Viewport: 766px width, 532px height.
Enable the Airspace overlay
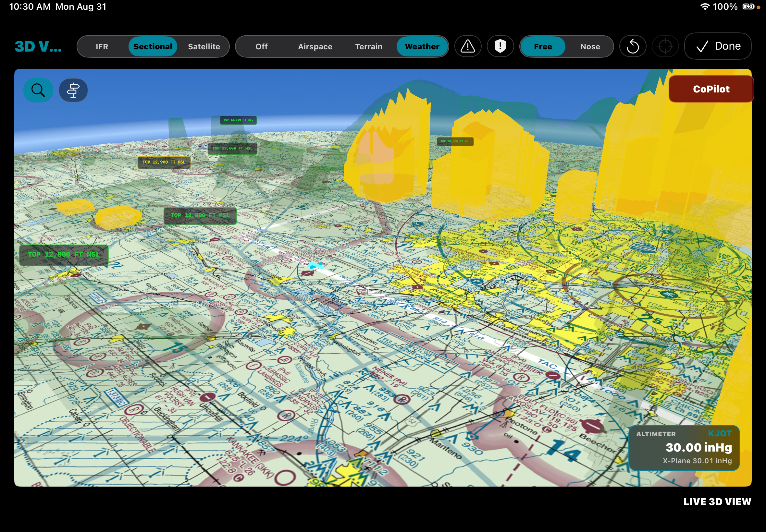tap(315, 46)
